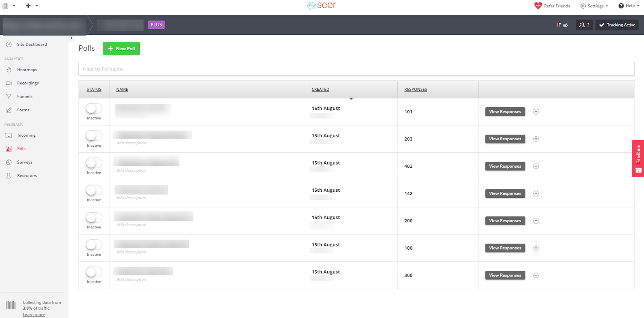Open the Settings dropdown menu
This screenshot has height=318, width=644.
(594, 6)
